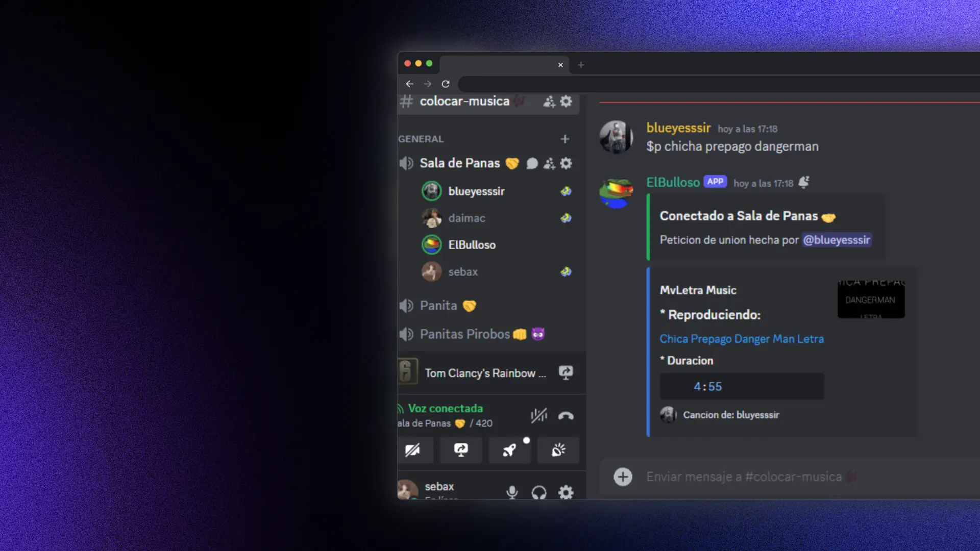This screenshot has width=980, height=551.
Task: Click the activity badge in sebax's voice row
Action: pos(566,272)
